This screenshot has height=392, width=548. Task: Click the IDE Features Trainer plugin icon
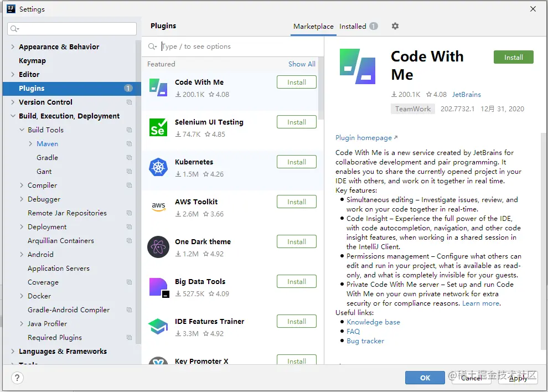[158, 326]
